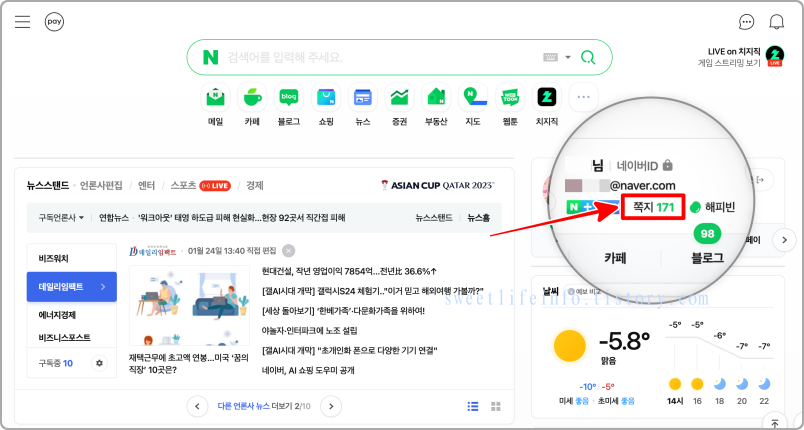Open 재택근무에 초고액 연봉 caption article

(x=189, y=363)
